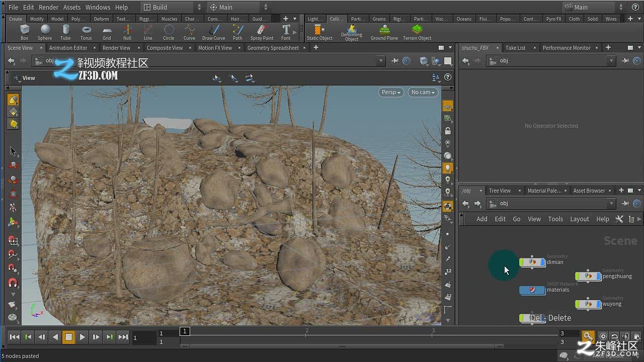Image resolution: width=644 pixels, height=362 pixels.
Task: Click Add in the network editor menu
Action: click(482, 219)
